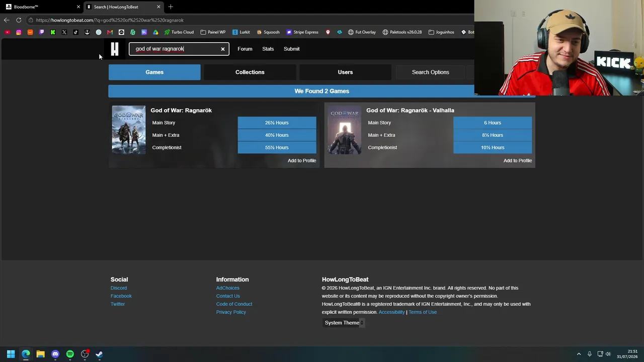This screenshot has height=362, width=644.
Task: Close the Bloodborne tab
Action: pyautogui.click(x=78, y=7)
